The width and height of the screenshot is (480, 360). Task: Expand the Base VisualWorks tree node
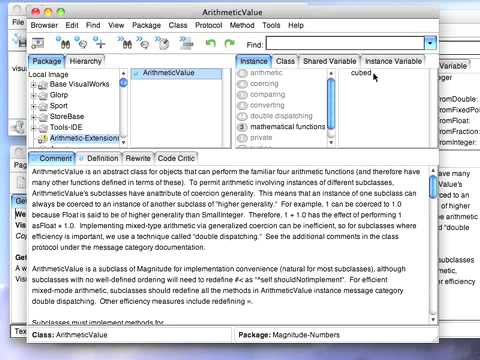tap(33, 85)
